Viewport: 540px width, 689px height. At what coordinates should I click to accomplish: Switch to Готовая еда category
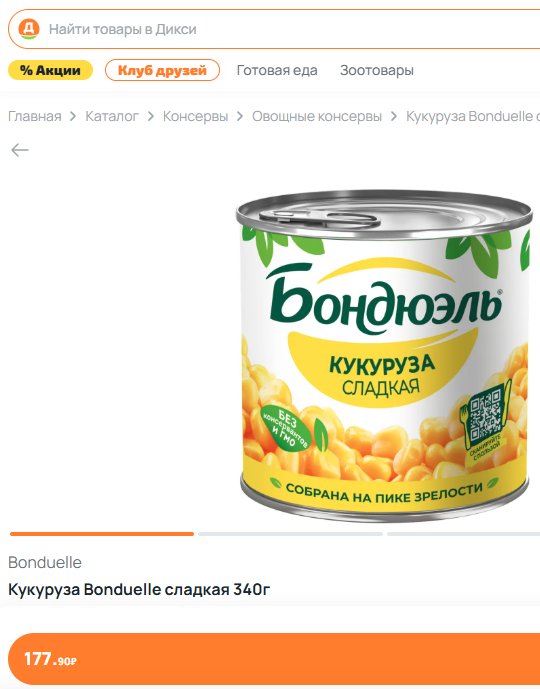point(277,70)
